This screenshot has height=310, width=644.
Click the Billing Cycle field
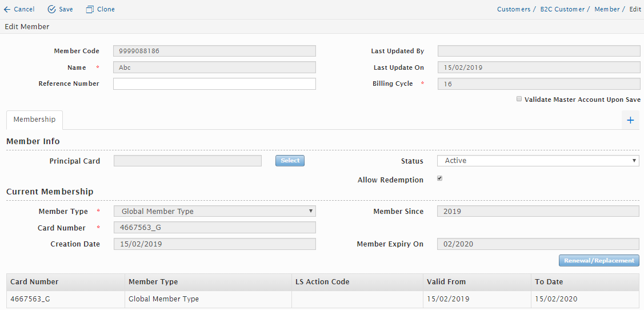coord(538,84)
